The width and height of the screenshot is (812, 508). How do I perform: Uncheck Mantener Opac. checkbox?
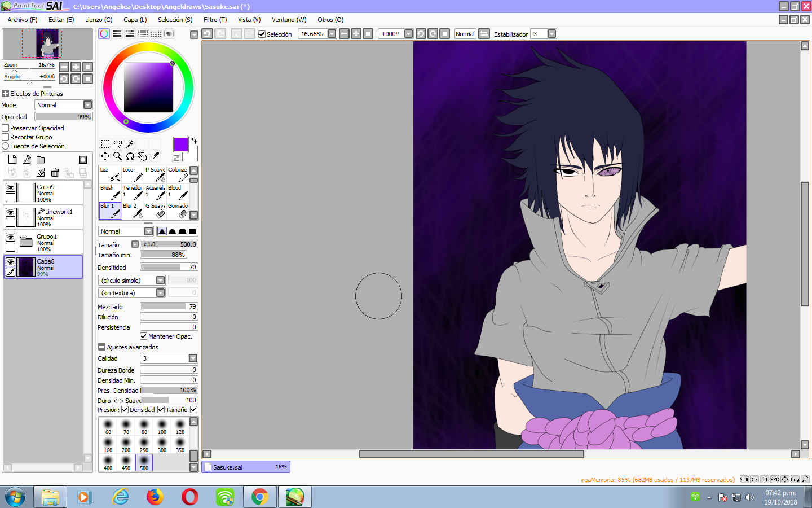144,336
